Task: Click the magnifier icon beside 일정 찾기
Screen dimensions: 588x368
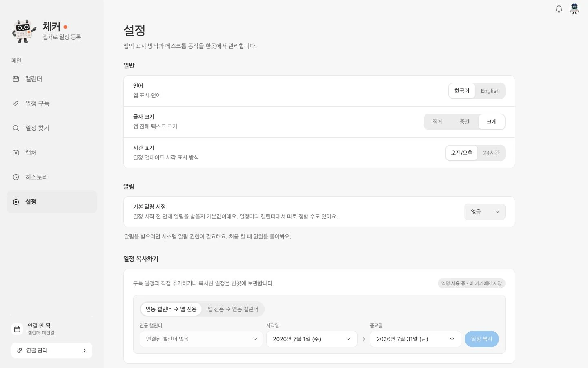Action: click(16, 128)
